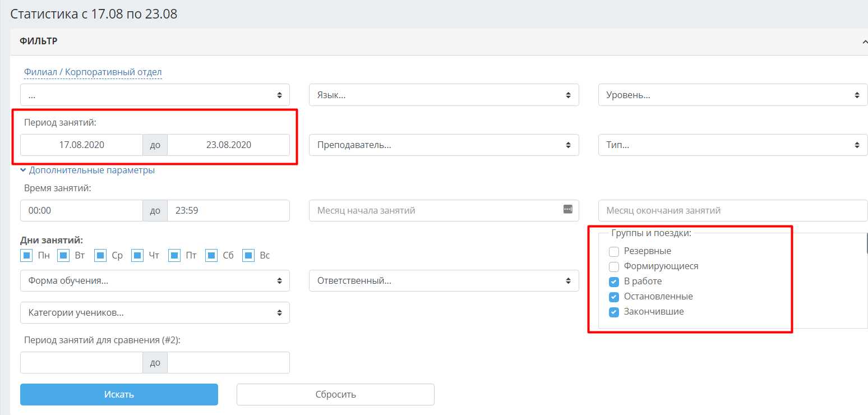Click Филиал / Корпоративный отдел link
This screenshot has height=415, width=868.
[93, 72]
